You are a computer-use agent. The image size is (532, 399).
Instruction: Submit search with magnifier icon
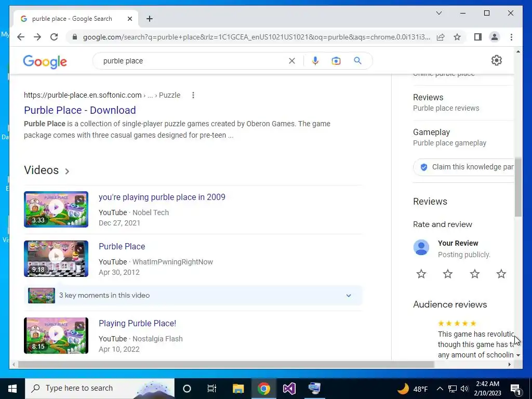(x=357, y=61)
